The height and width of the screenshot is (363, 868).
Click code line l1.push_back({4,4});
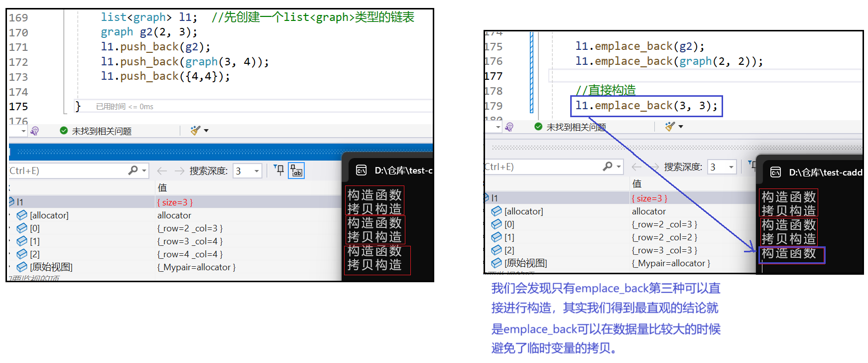pyautogui.click(x=165, y=76)
